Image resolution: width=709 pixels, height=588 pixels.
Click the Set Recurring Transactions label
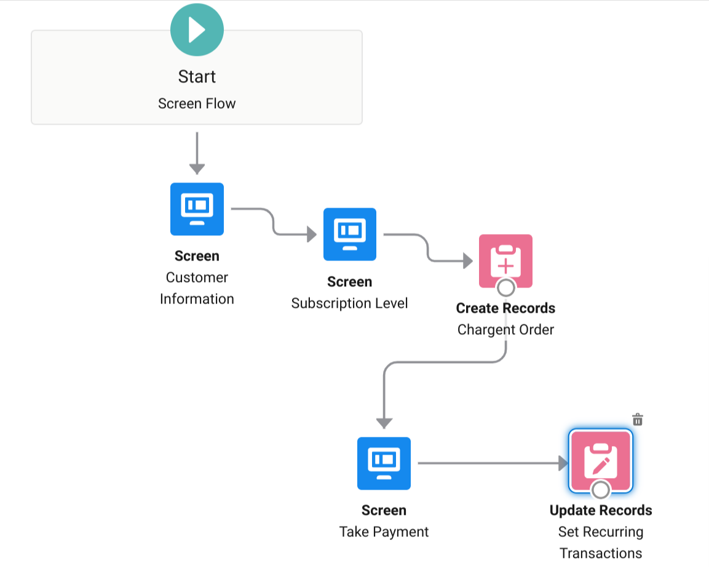(601, 542)
